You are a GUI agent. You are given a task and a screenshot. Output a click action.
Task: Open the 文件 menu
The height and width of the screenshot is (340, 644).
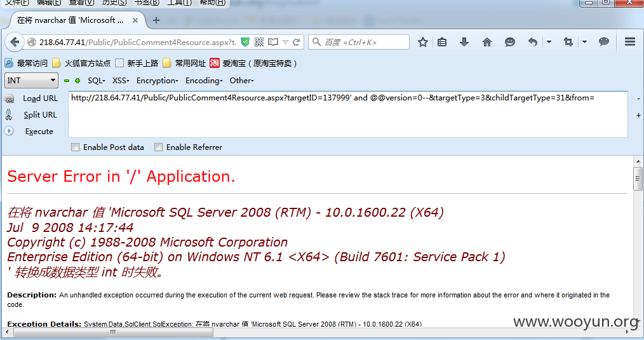[17, 3]
